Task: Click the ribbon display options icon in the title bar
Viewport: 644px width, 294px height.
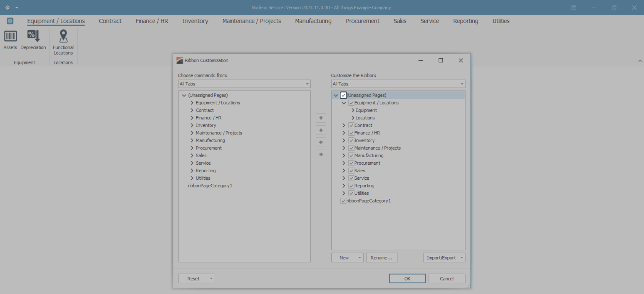Action: pyautogui.click(x=574, y=8)
